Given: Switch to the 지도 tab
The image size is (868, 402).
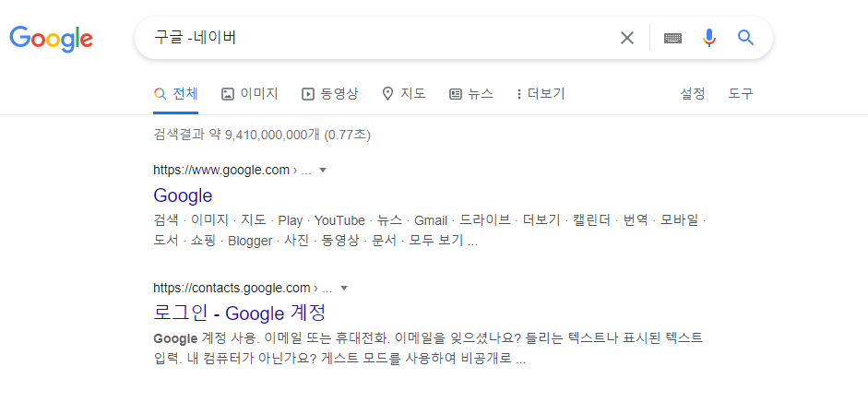Looking at the screenshot, I should click(x=404, y=94).
